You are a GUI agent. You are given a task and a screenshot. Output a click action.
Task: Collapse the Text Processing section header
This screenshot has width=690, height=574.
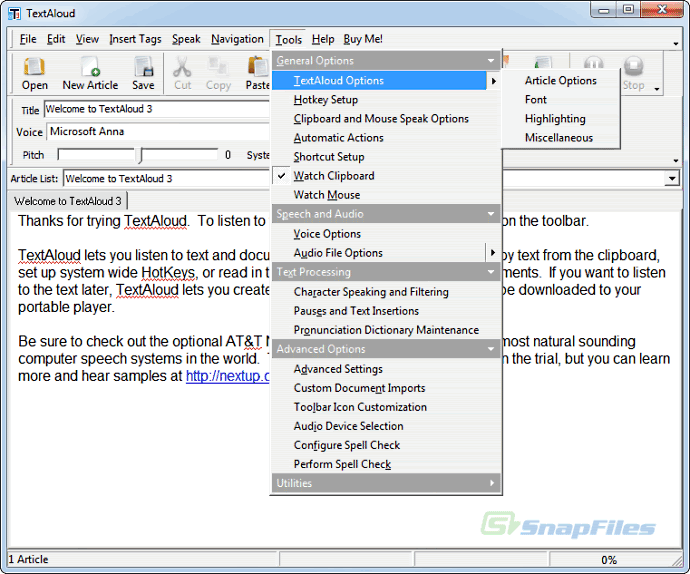click(386, 272)
